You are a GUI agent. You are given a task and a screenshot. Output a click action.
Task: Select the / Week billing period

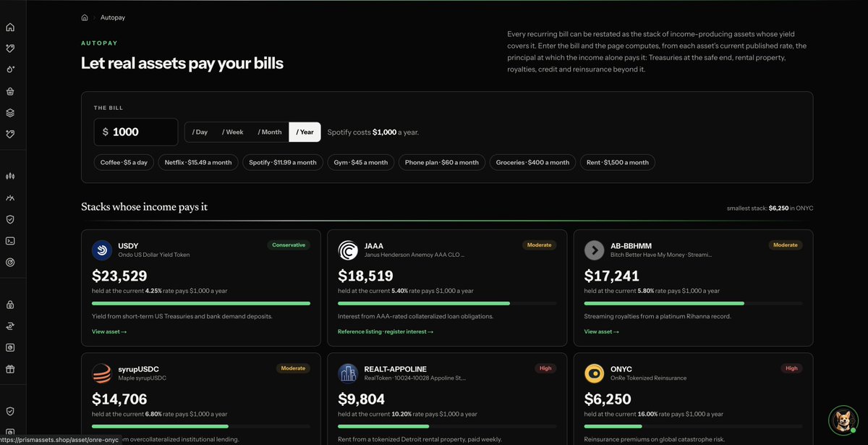coord(233,132)
